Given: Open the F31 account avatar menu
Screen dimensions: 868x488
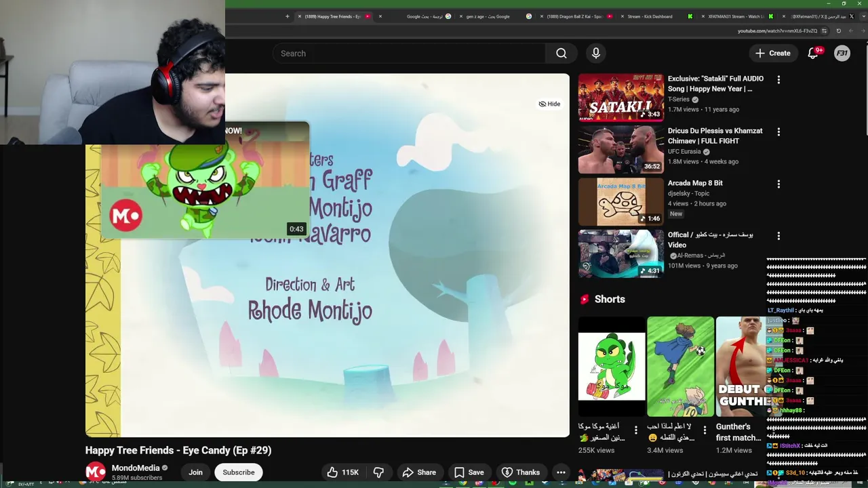Looking at the screenshot, I should coord(842,53).
